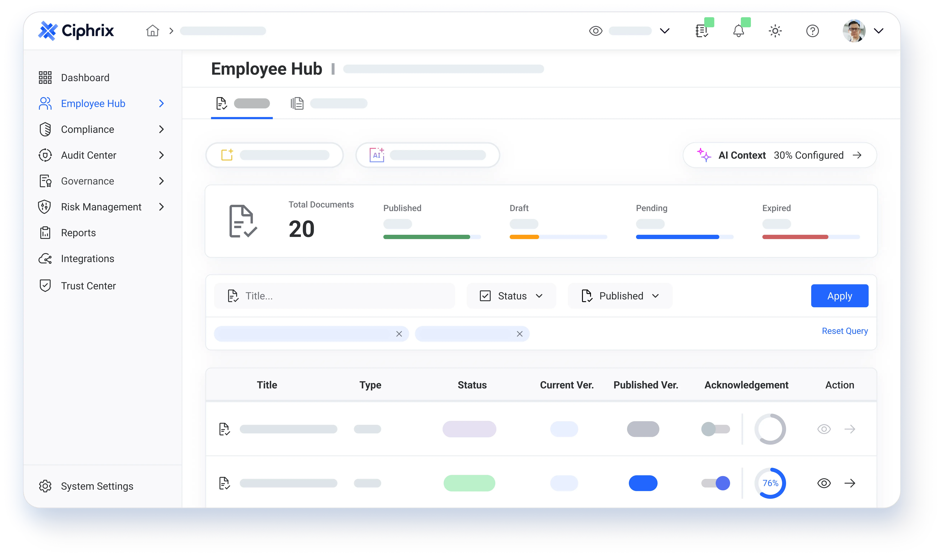Expand the Governance submenu chevron
The image size is (944, 560).
pyautogui.click(x=162, y=181)
